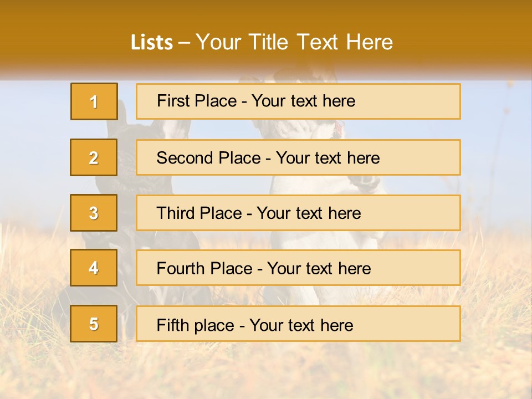Image resolution: width=532 pixels, height=399 pixels.
Task: Select the number 4 box
Action: point(94,268)
